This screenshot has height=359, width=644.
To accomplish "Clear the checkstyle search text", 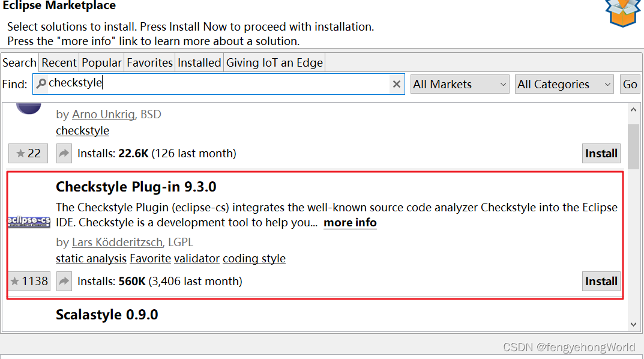I will 396,84.
